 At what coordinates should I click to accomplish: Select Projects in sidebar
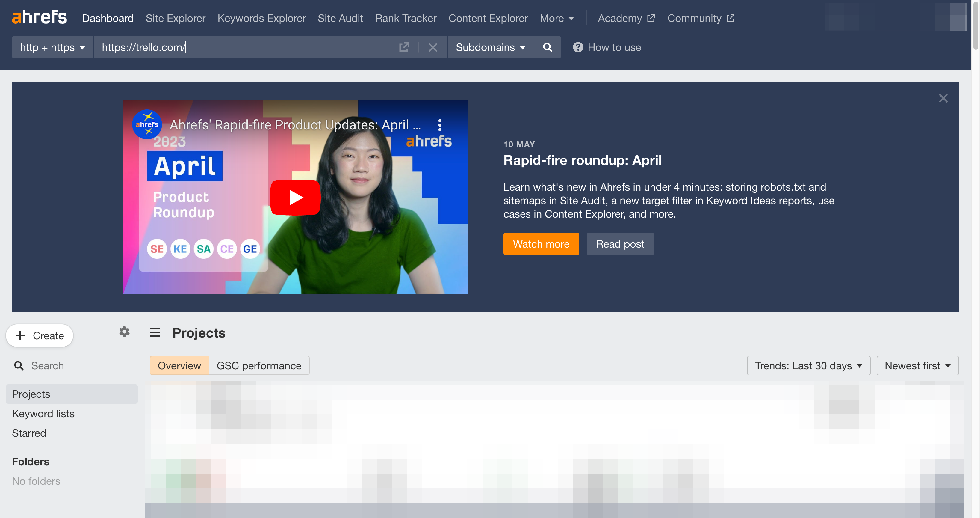pyautogui.click(x=72, y=394)
